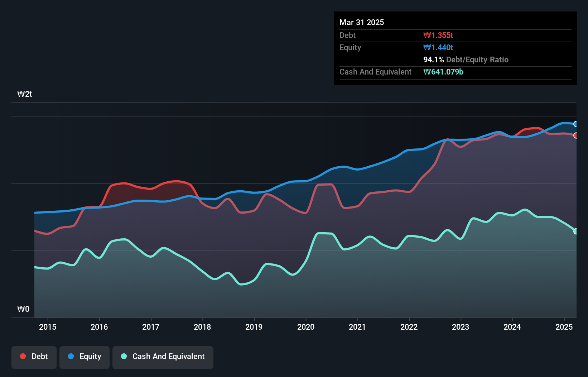Click the 2023 x-axis year label
The height and width of the screenshot is (377, 588).
click(x=461, y=327)
